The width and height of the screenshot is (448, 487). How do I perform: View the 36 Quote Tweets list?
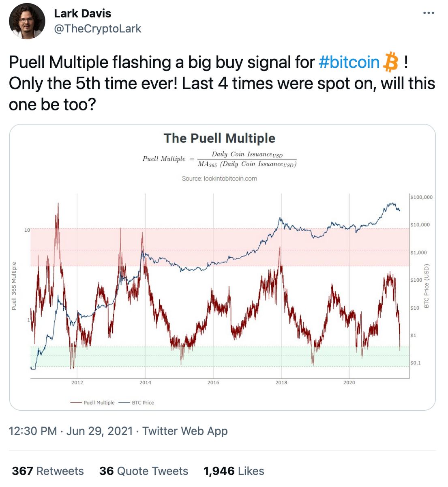pos(144,471)
